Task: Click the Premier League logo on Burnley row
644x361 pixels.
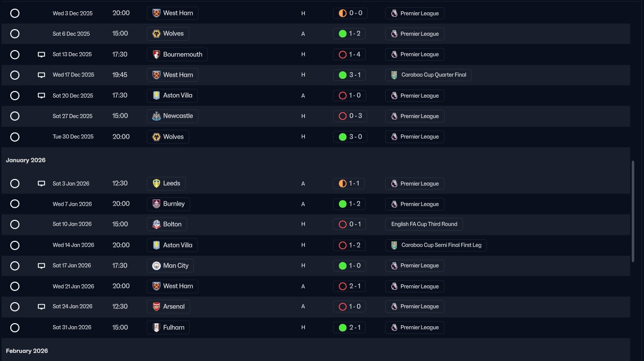Action: click(x=394, y=204)
